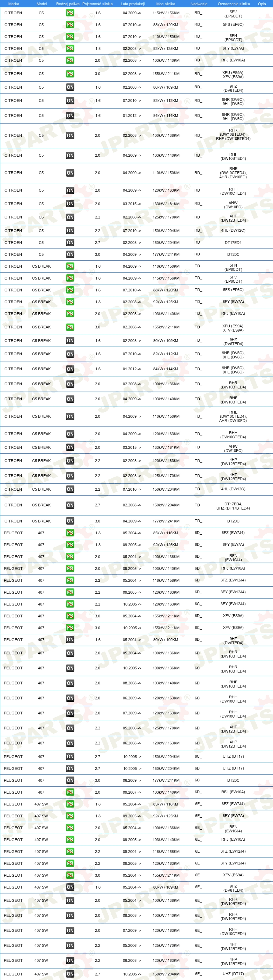Click the Lata produkcji column header
The height and width of the screenshot is (980, 273).
click(x=133, y=4)
